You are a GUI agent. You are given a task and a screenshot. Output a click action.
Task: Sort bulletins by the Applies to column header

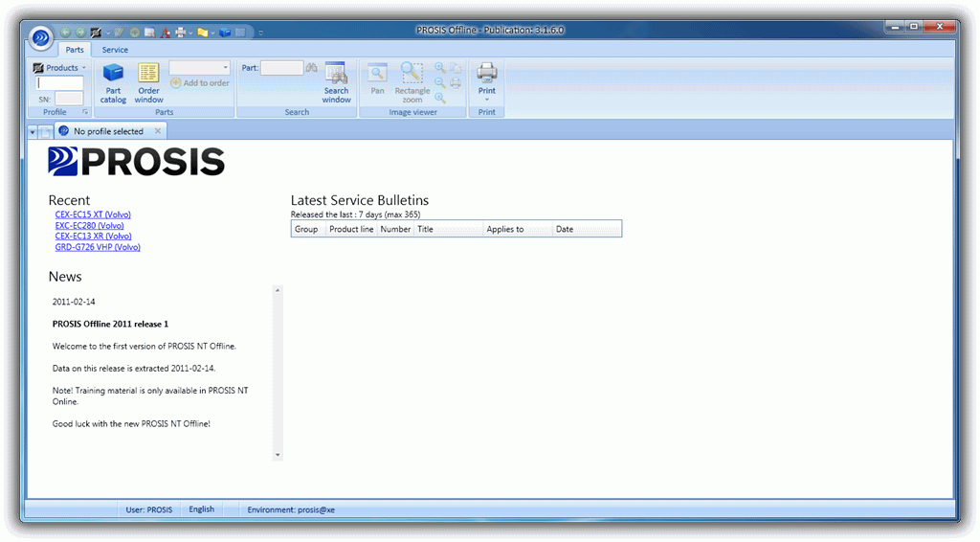(518, 230)
